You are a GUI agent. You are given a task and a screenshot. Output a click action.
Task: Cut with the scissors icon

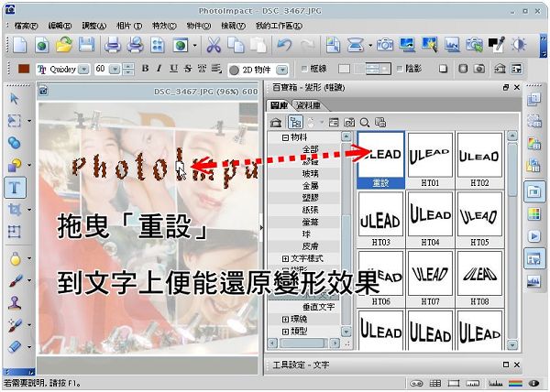click(x=214, y=45)
